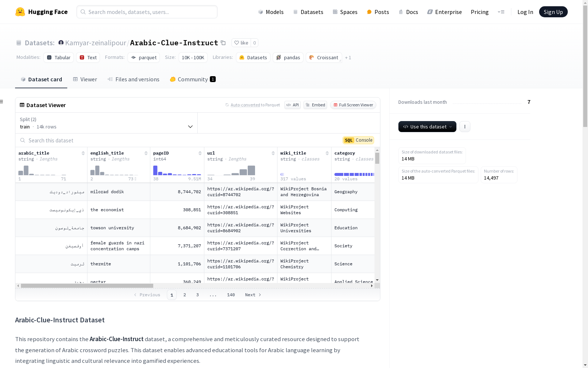
Task: Focus the top search models input
Action: click(147, 12)
